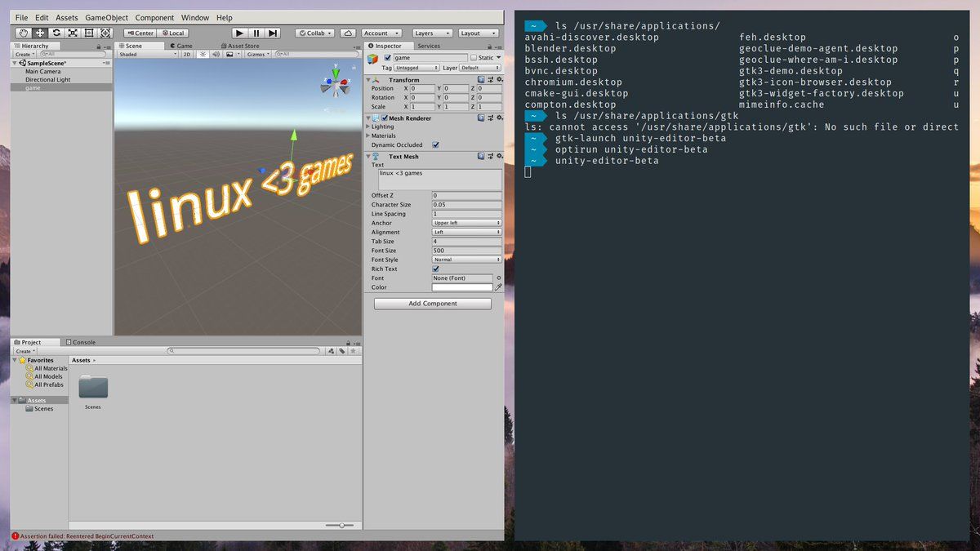Open the GameObject menu
The width and height of the screenshot is (980, 551).
(106, 18)
